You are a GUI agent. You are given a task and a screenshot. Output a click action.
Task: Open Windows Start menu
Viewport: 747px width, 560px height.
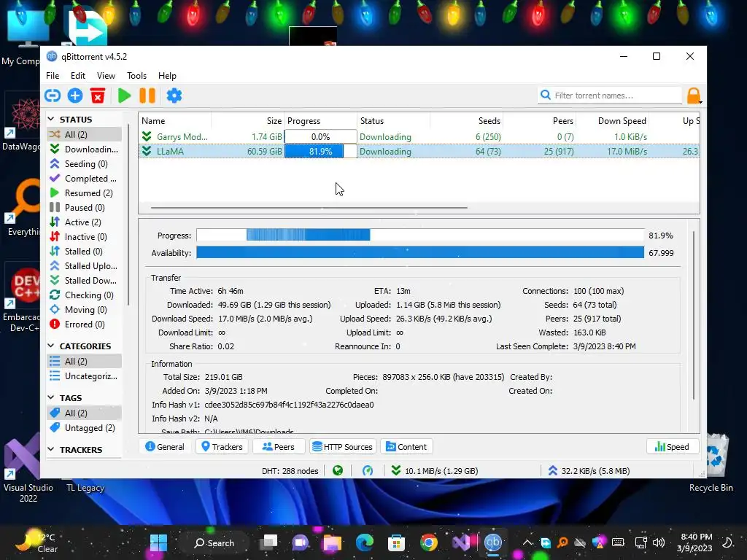158,542
